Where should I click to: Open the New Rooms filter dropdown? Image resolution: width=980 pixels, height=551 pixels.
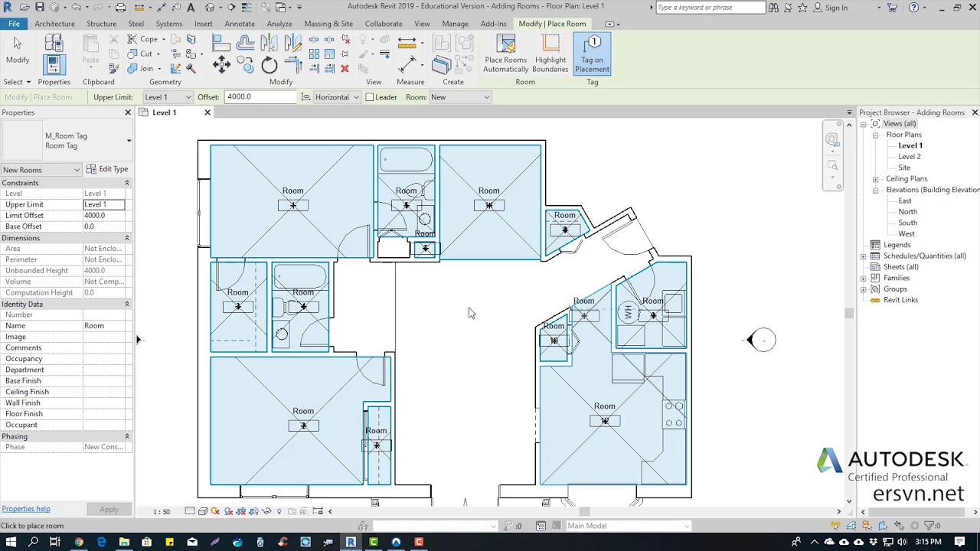41,170
